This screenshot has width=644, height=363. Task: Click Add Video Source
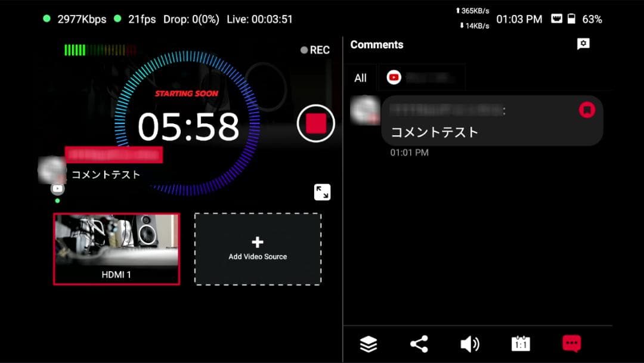[257, 247]
